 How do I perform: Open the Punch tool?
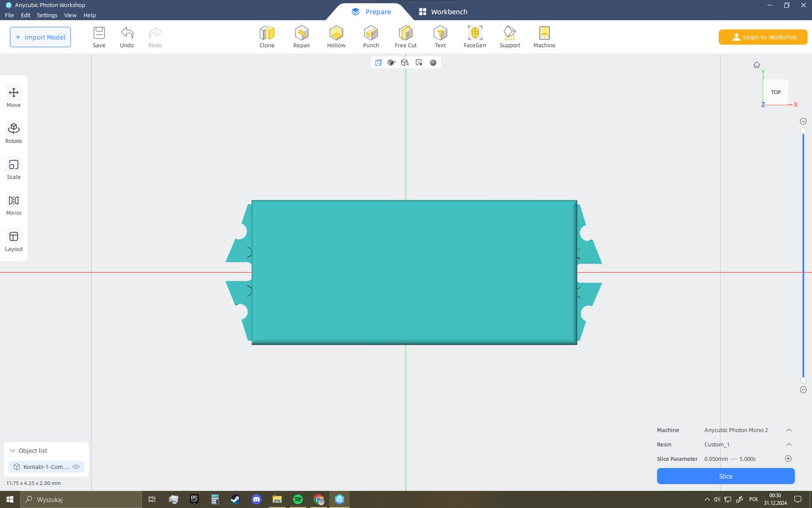click(371, 37)
